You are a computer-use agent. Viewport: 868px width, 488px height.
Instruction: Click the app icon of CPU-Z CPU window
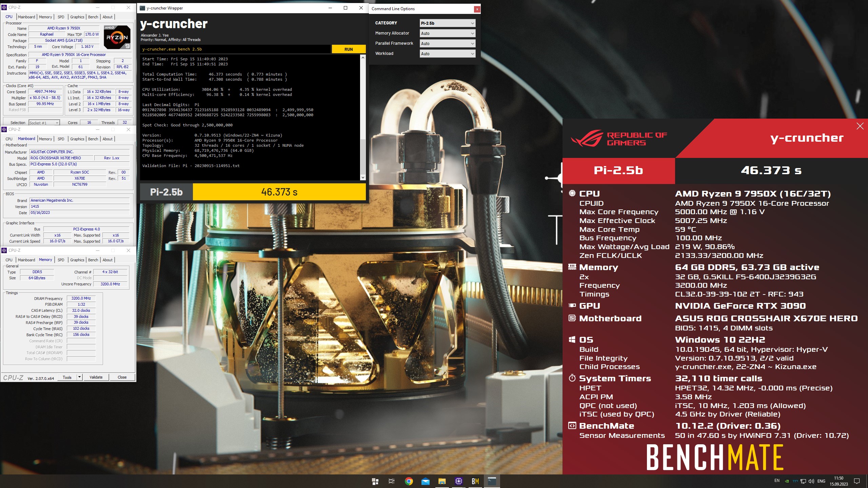[4, 7]
